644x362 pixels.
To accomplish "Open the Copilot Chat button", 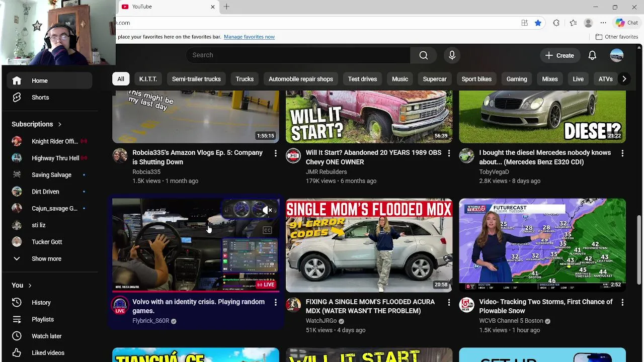I will tap(627, 23).
